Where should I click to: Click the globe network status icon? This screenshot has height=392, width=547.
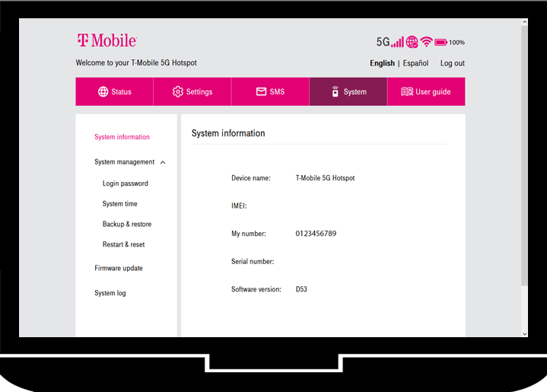pos(412,42)
